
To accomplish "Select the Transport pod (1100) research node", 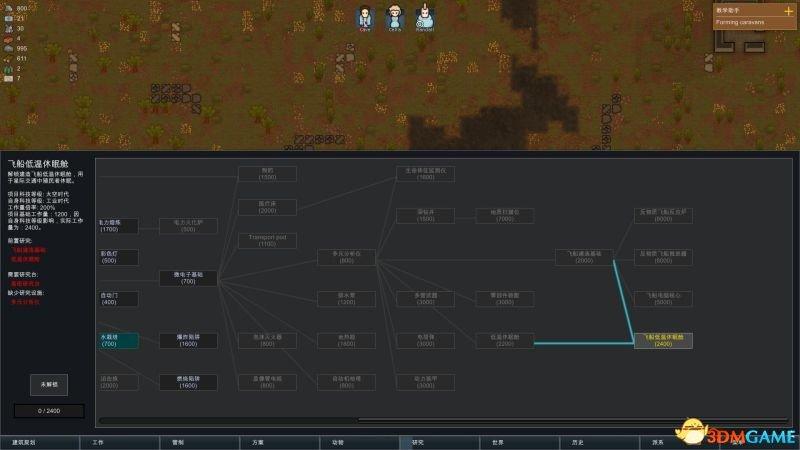I will pos(267,241).
